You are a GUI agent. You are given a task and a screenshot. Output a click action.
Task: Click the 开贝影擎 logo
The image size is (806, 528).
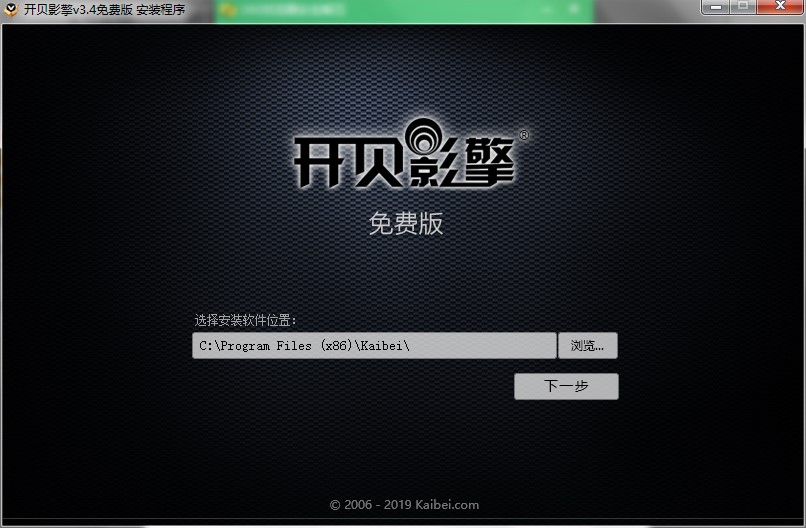coord(410,153)
